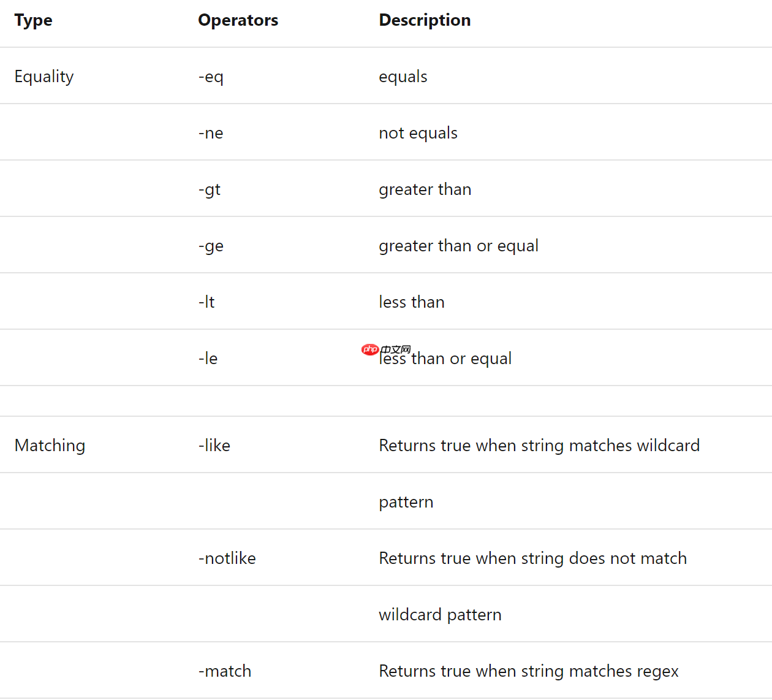Viewport: 772px width, 700px height.
Task: Click the -notlike operator text
Action: (x=227, y=558)
